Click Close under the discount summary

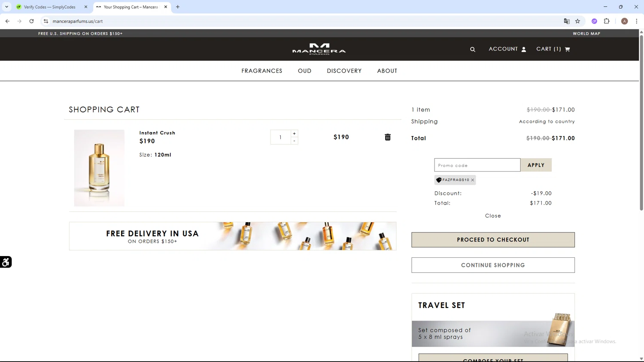(x=493, y=216)
